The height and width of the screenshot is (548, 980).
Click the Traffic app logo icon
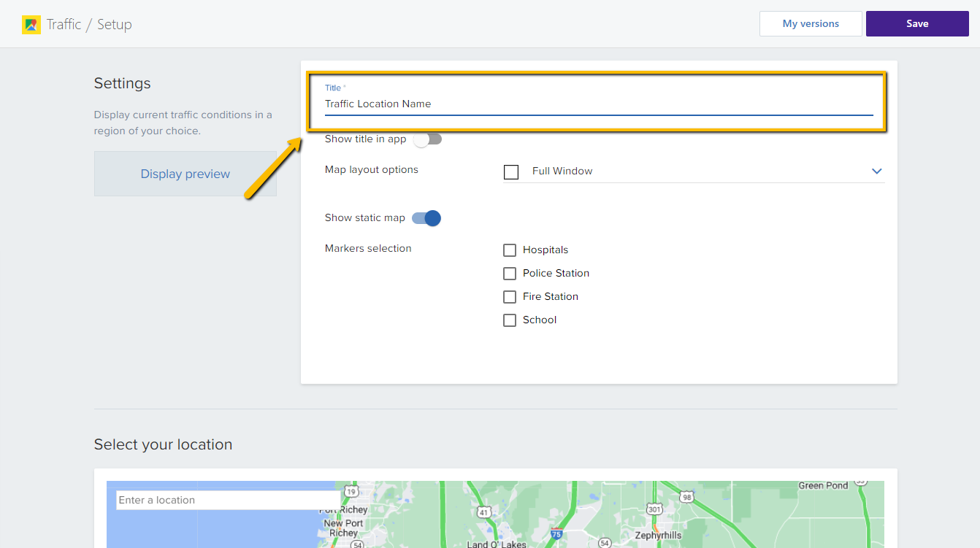(31, 25)
